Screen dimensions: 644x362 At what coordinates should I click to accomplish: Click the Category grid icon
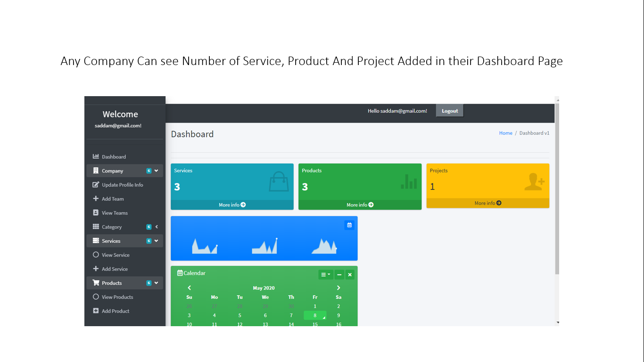pyautogui.click(x=96, y=227)
